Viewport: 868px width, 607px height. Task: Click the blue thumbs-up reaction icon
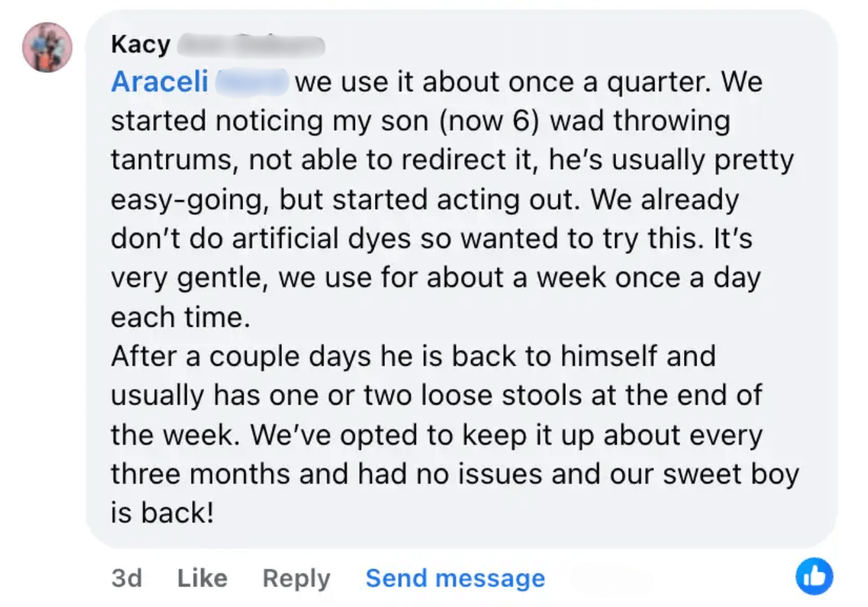pyautogui.click(x=814, y=576)
